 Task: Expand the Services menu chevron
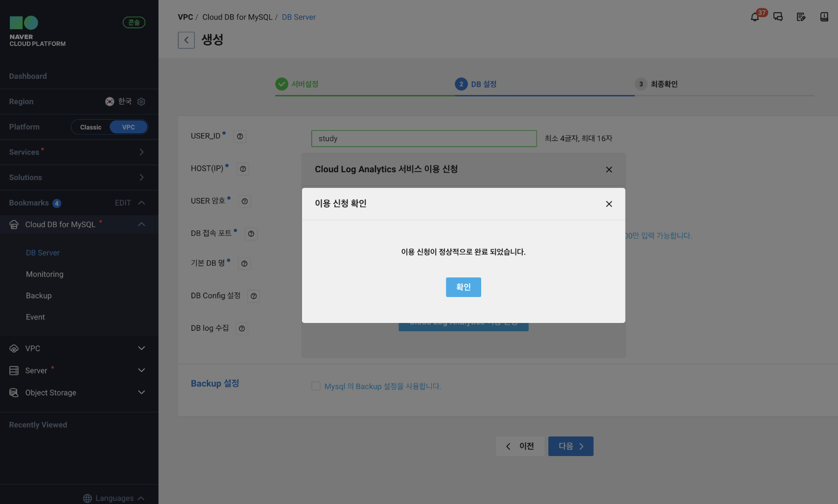click(x=141, y=152)
